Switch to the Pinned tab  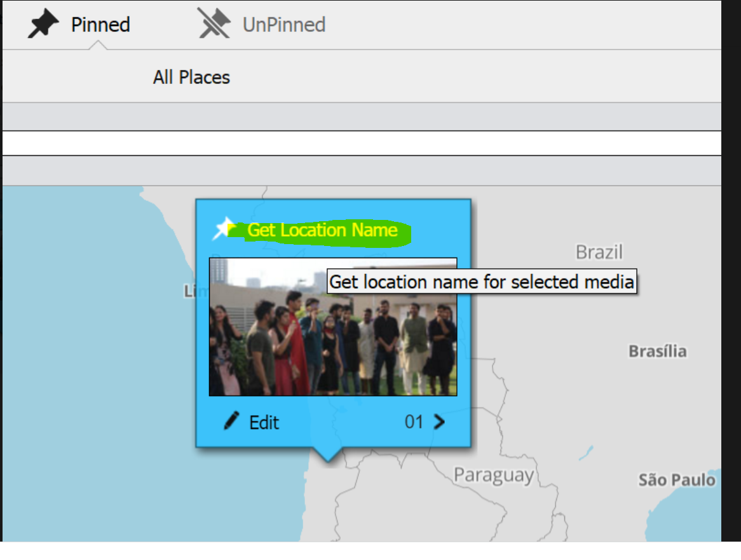coord(100,24)
